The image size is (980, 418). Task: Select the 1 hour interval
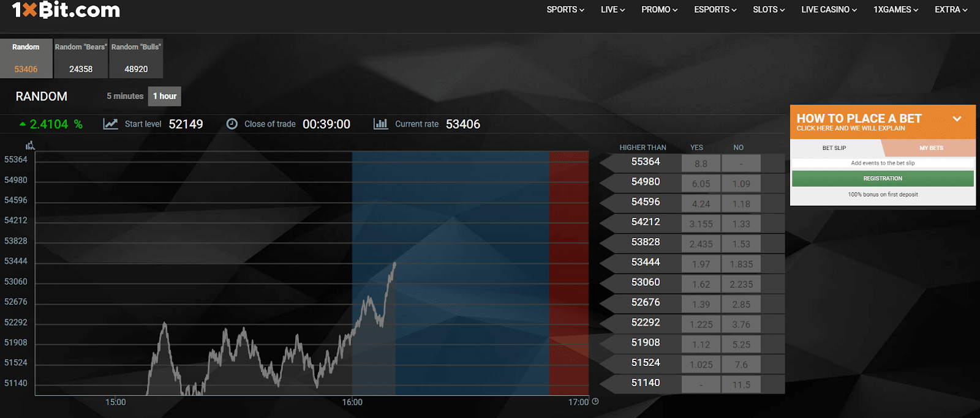165,96
